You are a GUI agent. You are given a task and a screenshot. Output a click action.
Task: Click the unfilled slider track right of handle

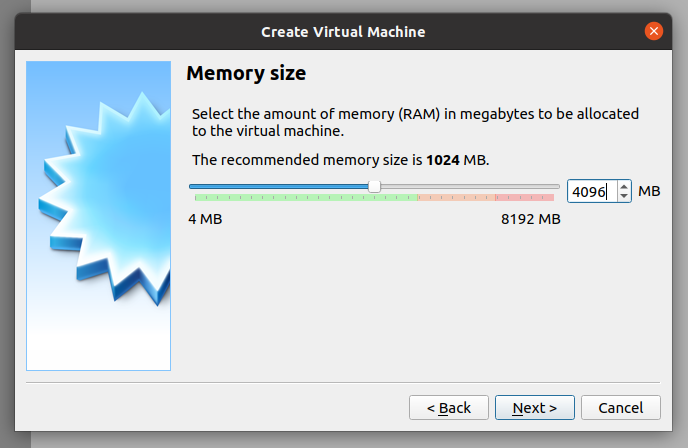tap(468, 186)
